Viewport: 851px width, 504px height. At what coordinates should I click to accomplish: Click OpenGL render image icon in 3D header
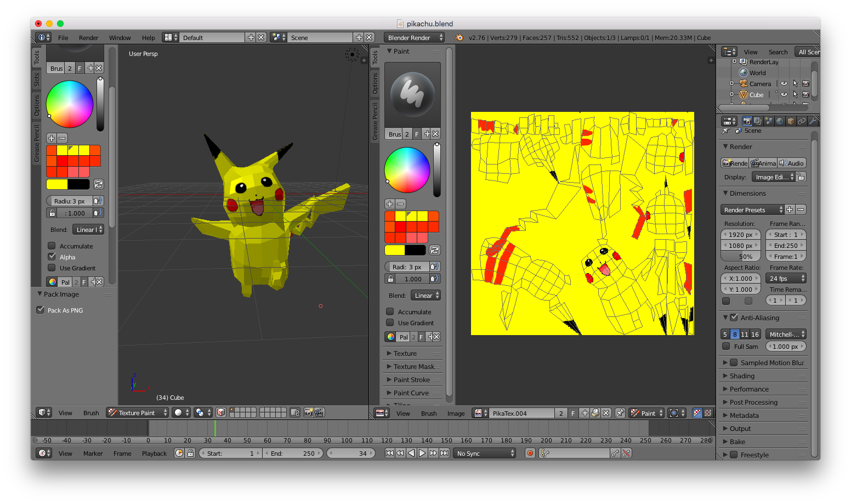click(x=308, y=412)
